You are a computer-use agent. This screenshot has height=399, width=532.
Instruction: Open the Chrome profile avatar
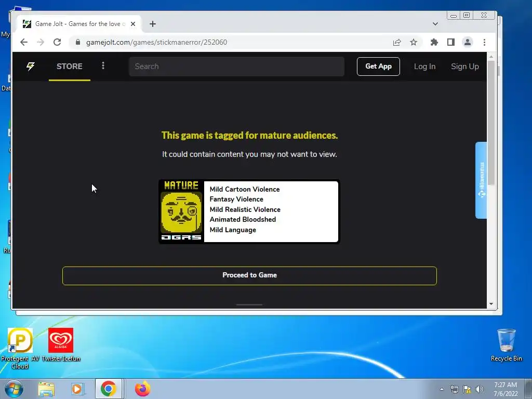click(x=467, y=42)
